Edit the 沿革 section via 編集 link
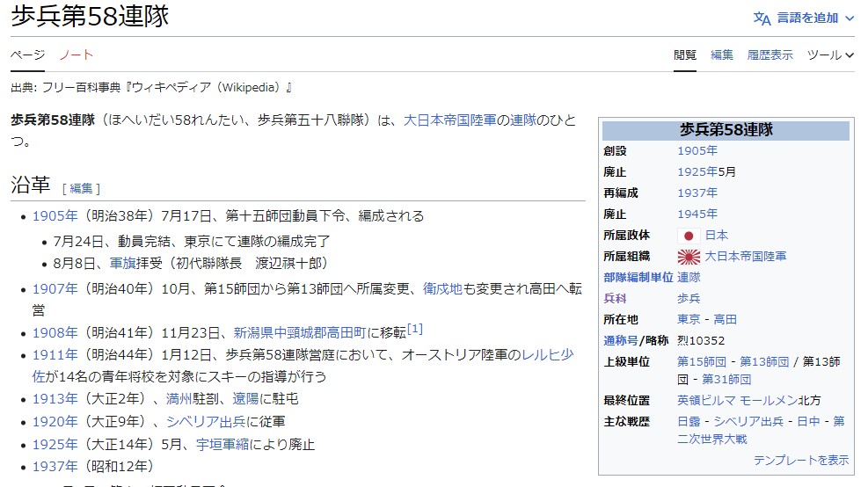This screenshot has width=868, height=487. pyautogui.click(x=82, y=189)
